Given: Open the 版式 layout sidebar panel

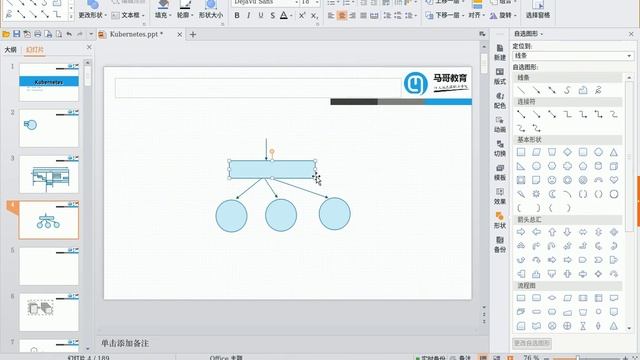Looking at the screenshot, I should (500, 76).
